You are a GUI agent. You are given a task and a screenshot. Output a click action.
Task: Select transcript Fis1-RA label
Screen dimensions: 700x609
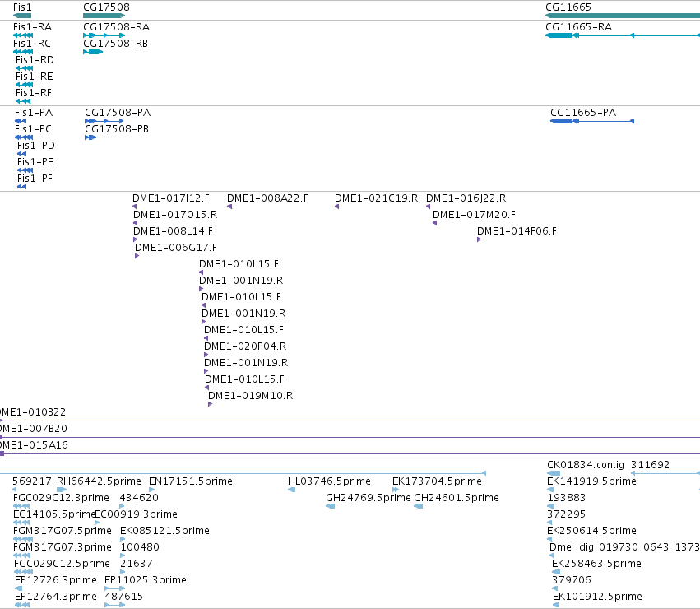tap(32, 27)
